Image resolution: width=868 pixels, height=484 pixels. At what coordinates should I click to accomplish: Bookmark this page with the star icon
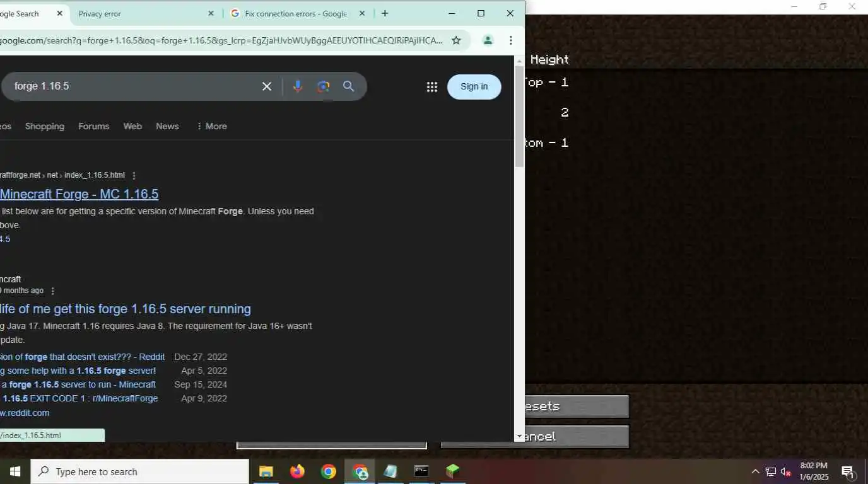456,40
